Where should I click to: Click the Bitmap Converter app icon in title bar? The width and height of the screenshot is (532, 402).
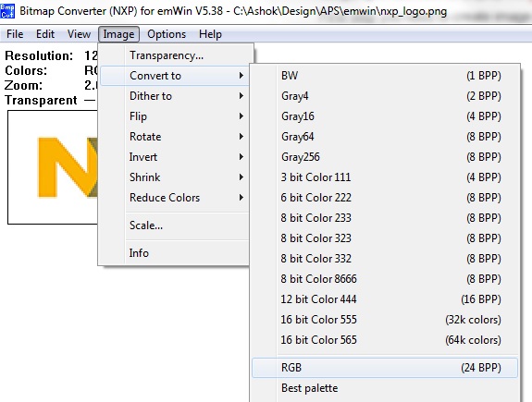[7, 11]
